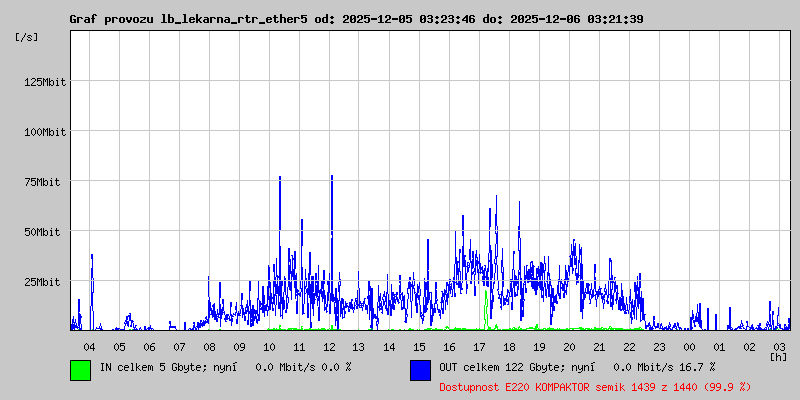This screenshot has height=400, width=800.
Task: Click the [h] unit label on the x-axis
Action: 778,356
